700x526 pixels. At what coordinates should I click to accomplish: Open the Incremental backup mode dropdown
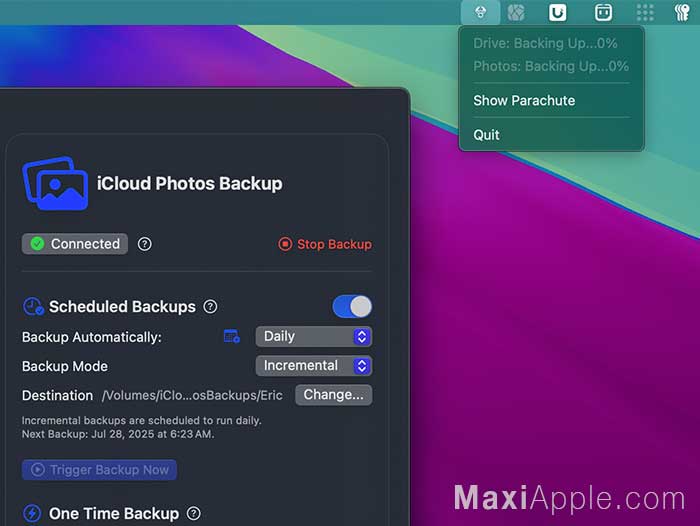pyautogui.click(x=313, y=366)
